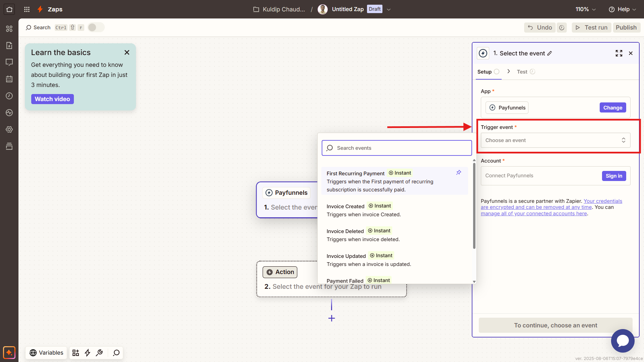Screen dimensions: 644x362
Task: Open the orange AI copilot icon
Action: pos(9,353)
